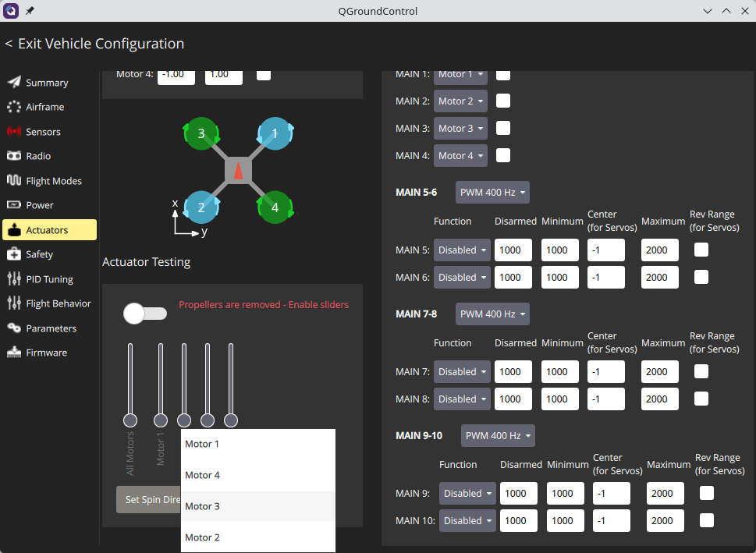Select the Power battery icon
This screenshot has width=756, height=553.
tap(14, 205)
